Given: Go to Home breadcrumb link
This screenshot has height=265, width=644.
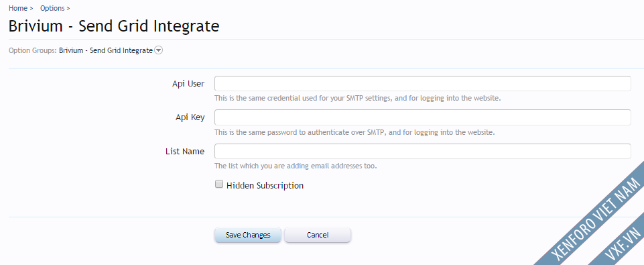Looking at the screenshot, I should [18, 8].
